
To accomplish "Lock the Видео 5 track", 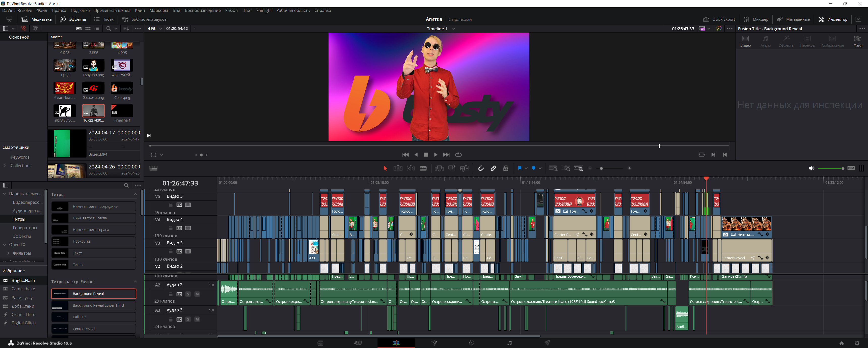I will tap(171, 205).
